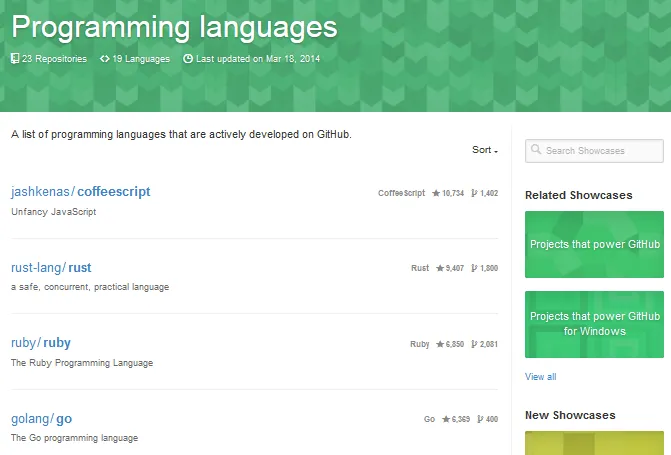Click the 400 fork count
The height and width of the screenshot is (455, 671).
492,419
